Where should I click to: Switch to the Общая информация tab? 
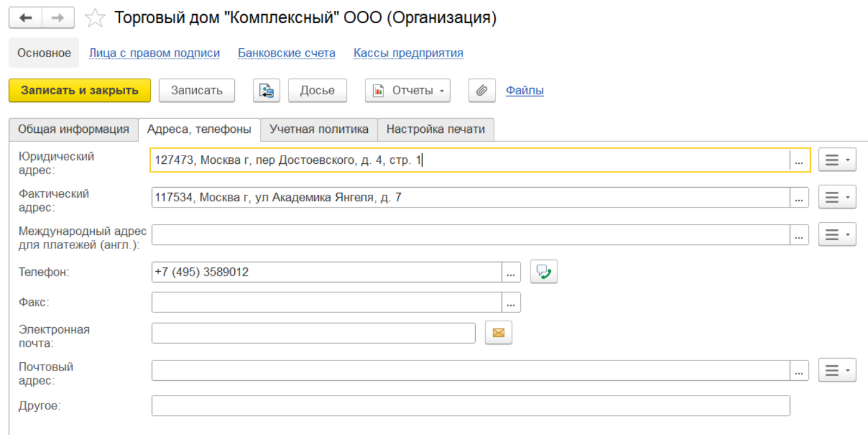(73, 129)
